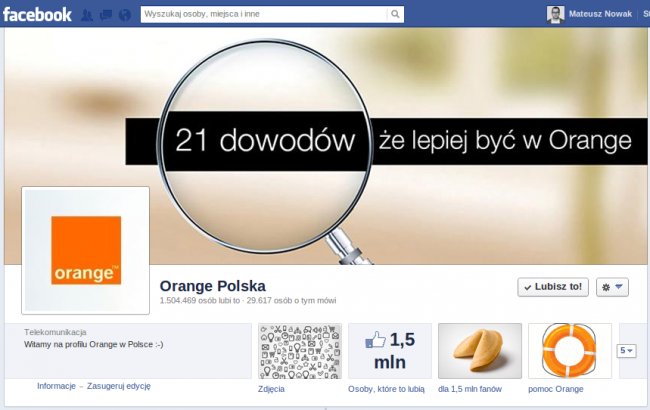Screen dimensions: 650x410
Task: Go to Mateusz Nowak profile name
Action: click(x=600, y=14)
